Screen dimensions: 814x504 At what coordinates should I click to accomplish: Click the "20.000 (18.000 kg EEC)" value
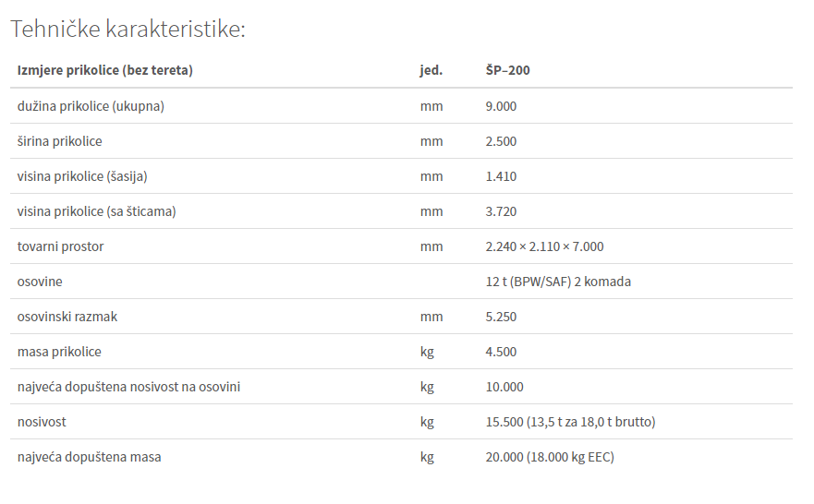click(x=550, y=457)
